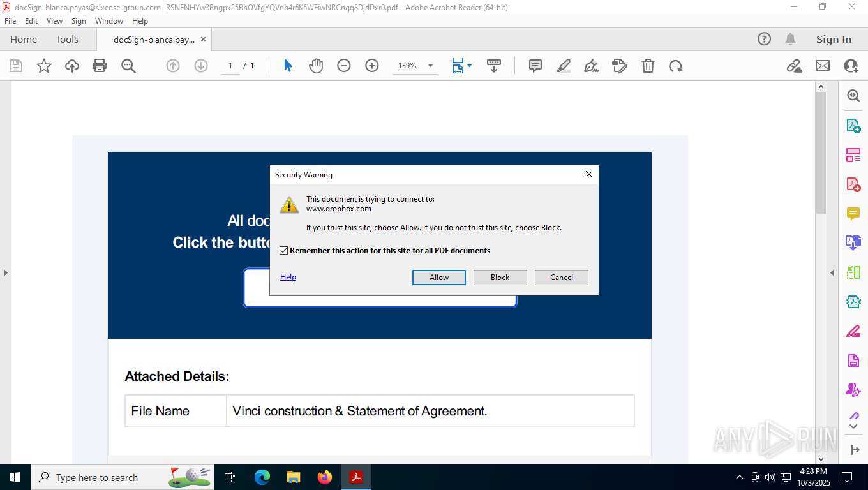The image size is (868, 490).
Task: Go to previous page arrow
Action: (x=173, y=66)
